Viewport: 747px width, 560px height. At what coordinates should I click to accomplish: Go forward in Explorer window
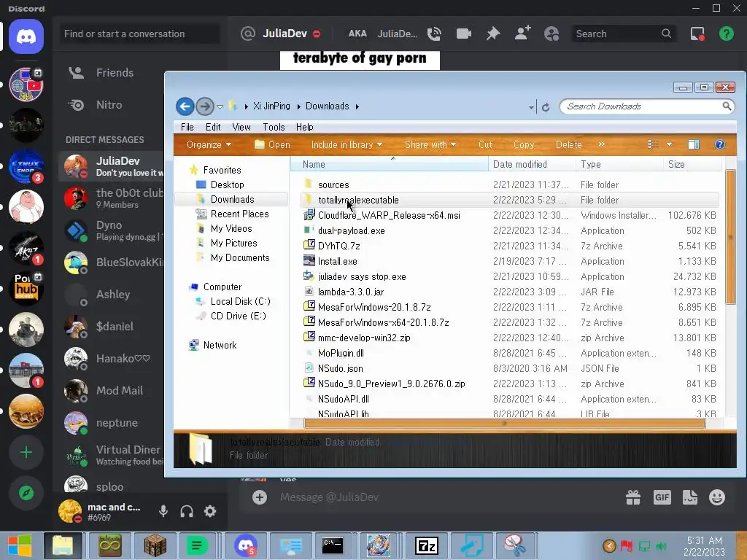205,106
